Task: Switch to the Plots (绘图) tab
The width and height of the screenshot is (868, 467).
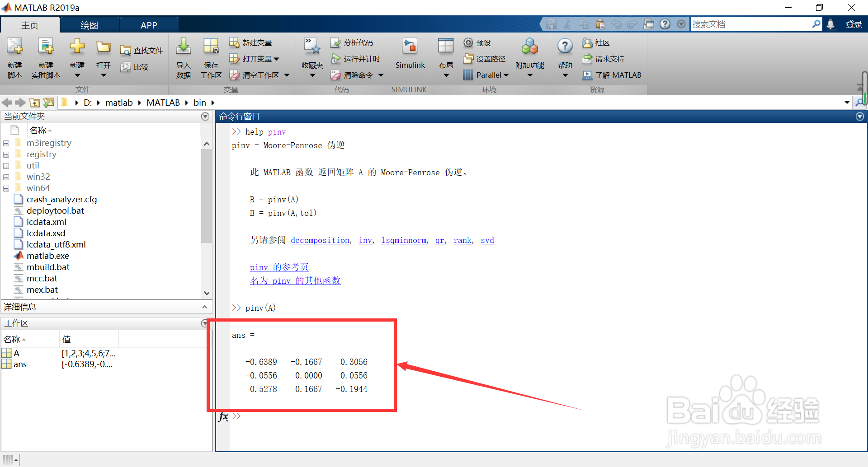Action: pyautogui.click(x=90, y=25)
